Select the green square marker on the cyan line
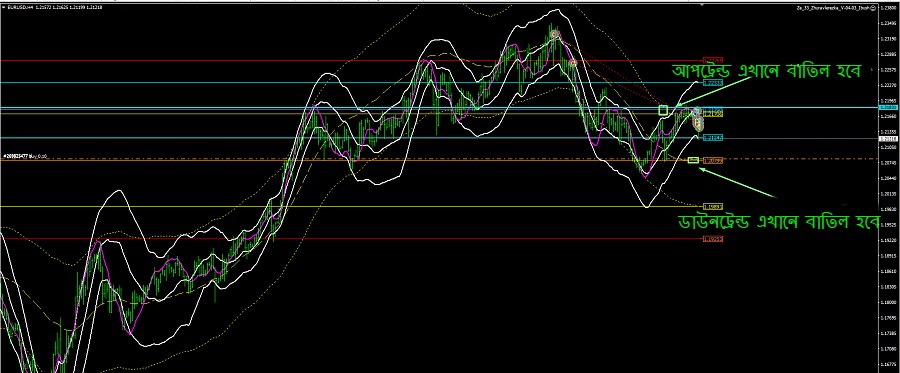This screenshot has height=373, width=900. [664, 110]
